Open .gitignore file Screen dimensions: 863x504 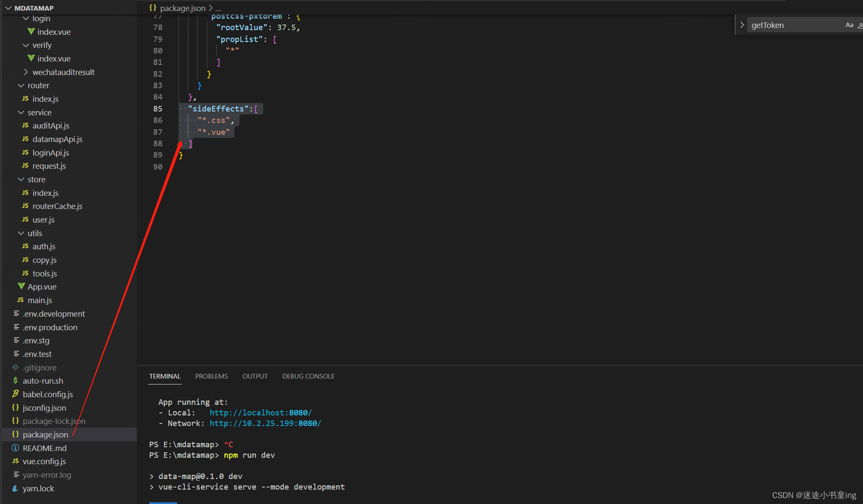39,368
